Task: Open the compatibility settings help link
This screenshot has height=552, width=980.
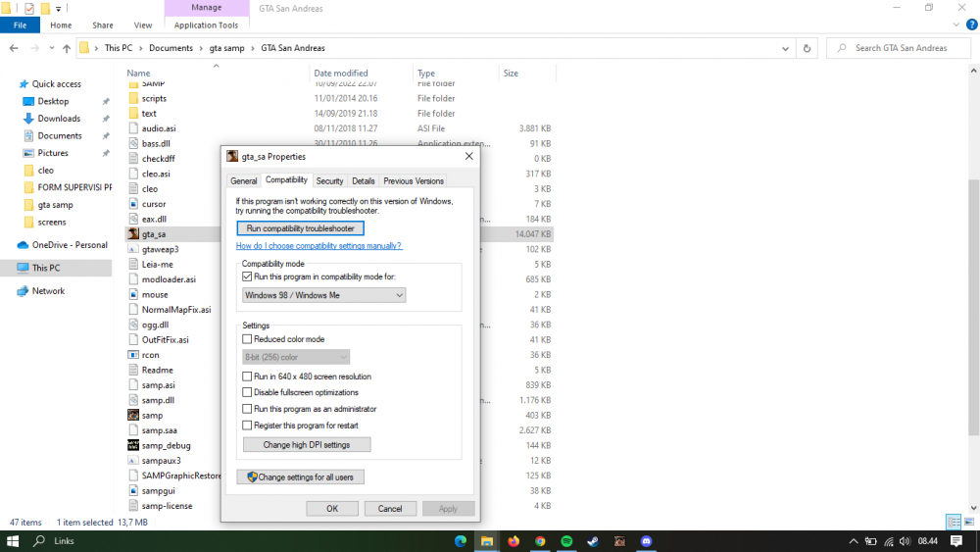Action: (318, 246)
